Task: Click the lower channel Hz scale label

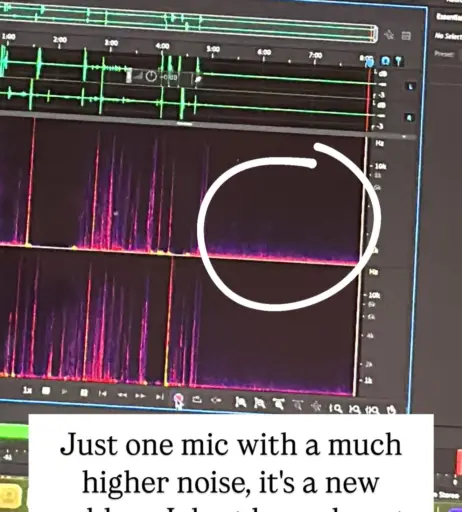Action: pos(374,272)
